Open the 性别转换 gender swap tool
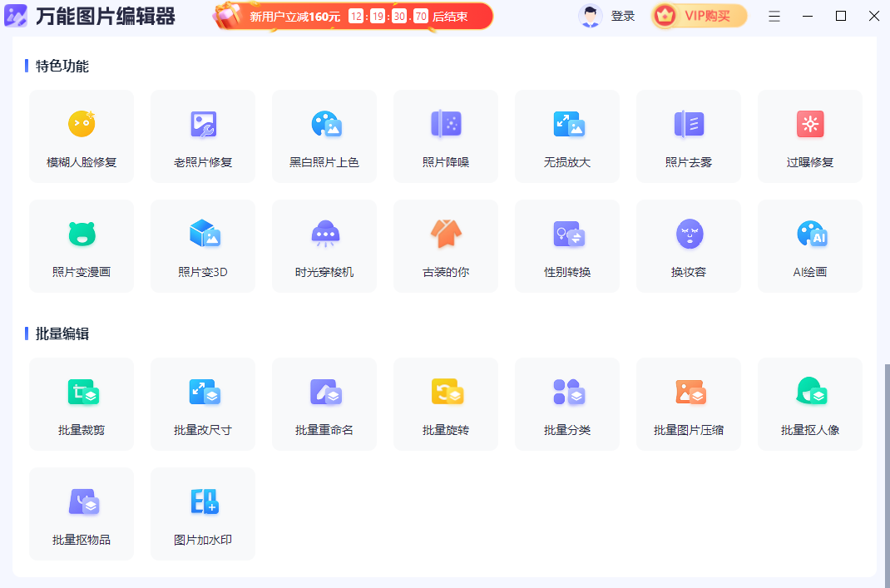 [567, 245]
